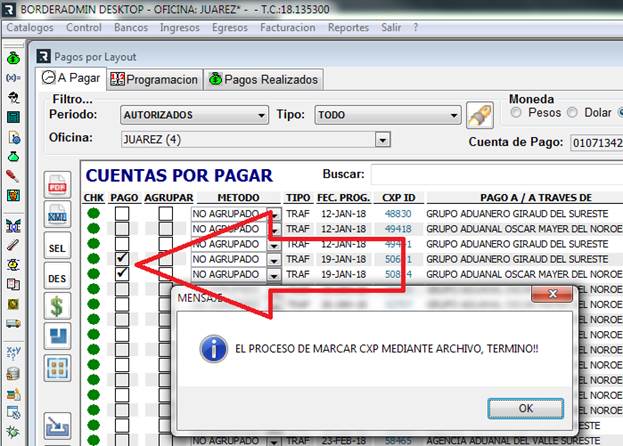The height and width of the screenshot is (446, 623).
Task: Select the Pesos currency radio button
Action: [x=516, y=113]
